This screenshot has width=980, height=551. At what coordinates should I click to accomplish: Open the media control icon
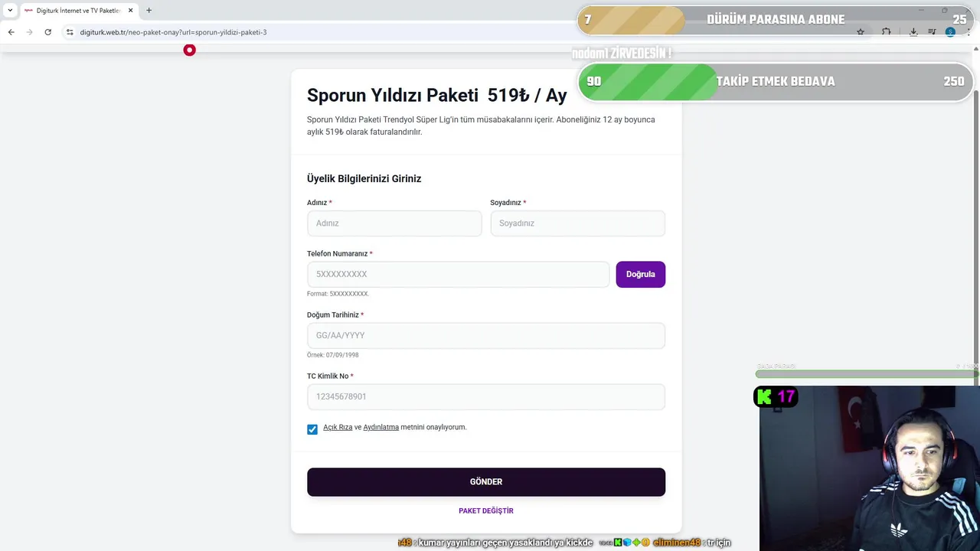pyautogui.click(x=932, y=32)
